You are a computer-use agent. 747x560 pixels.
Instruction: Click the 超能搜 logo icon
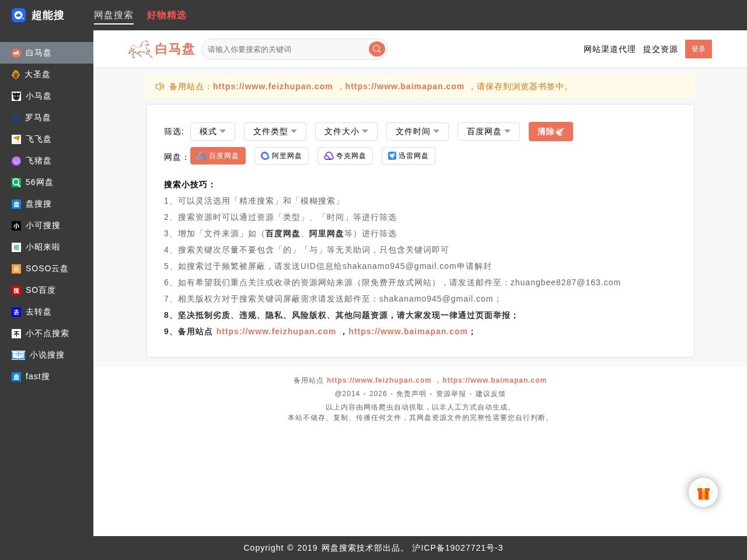[x=18, y=15]
